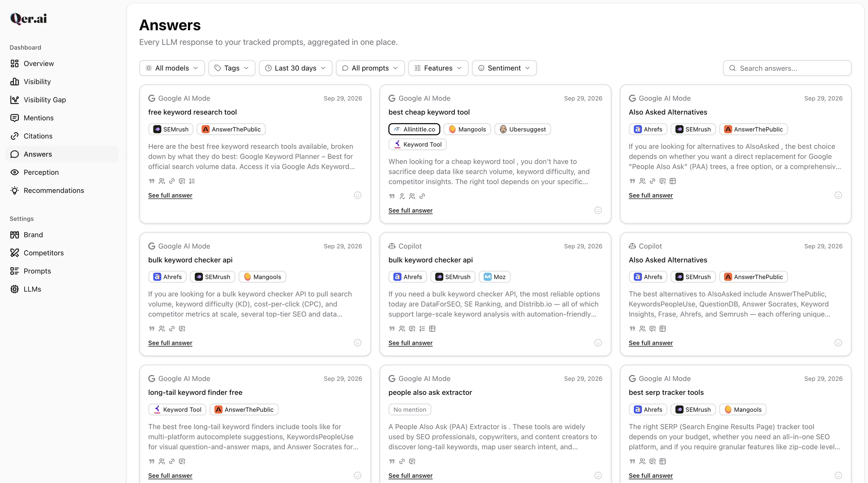The height and width of the screenshot is (483, 868).
Task: See full answer for Copilot bulk keyword checker api
Action: coord(410,343)
